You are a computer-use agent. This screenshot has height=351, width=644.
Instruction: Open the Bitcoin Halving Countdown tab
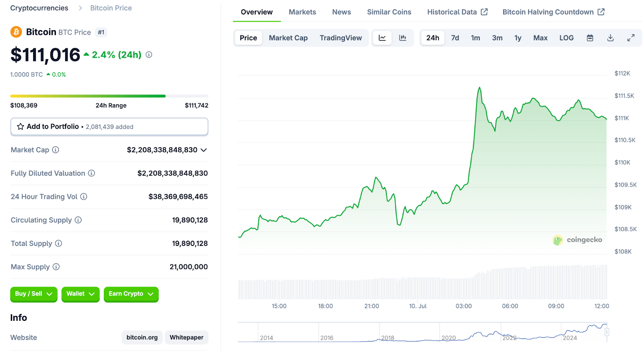(553, 12)
